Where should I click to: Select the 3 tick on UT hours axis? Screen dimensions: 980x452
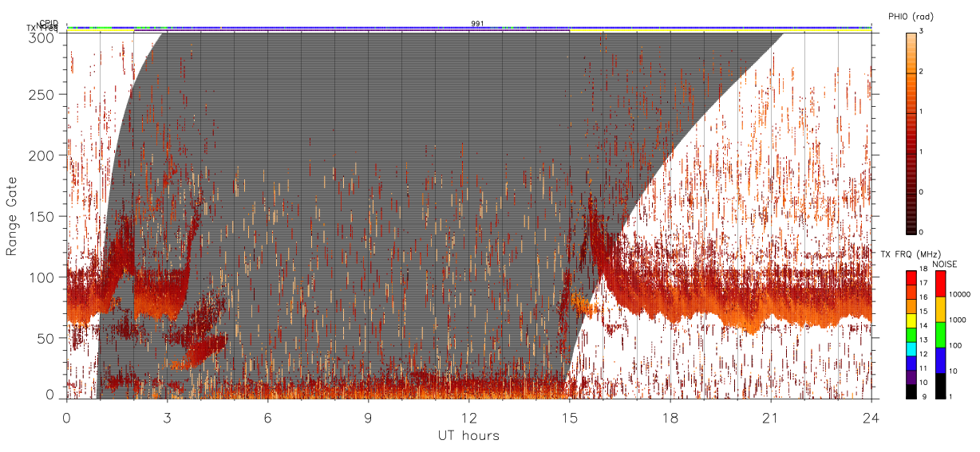(167, 418)
